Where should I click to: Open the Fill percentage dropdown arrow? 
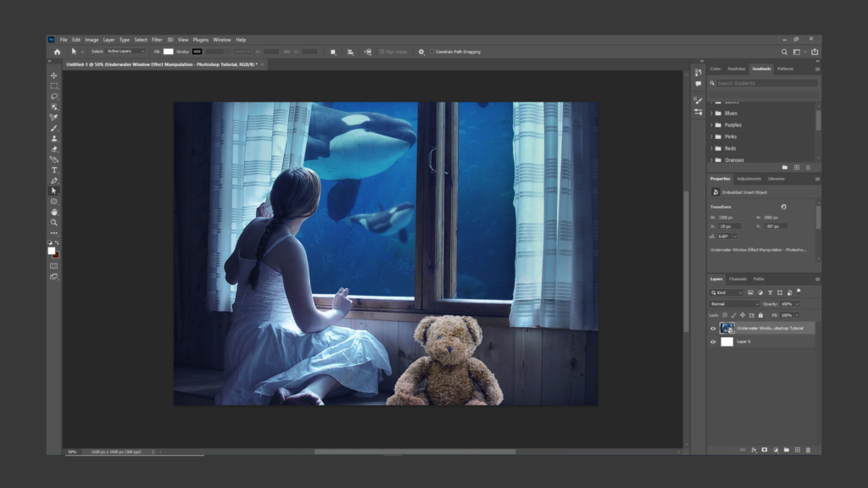click(x=797, y=315)
